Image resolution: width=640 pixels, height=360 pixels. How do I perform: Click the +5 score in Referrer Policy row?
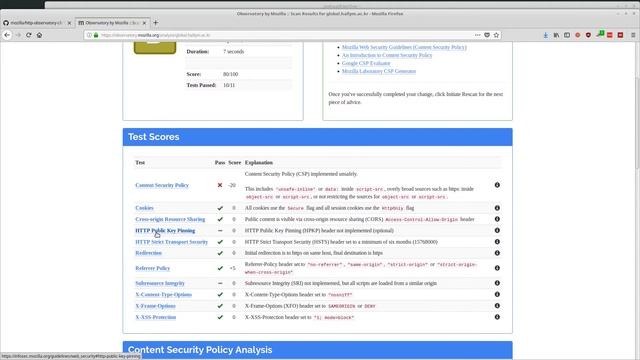pos(233,268)
